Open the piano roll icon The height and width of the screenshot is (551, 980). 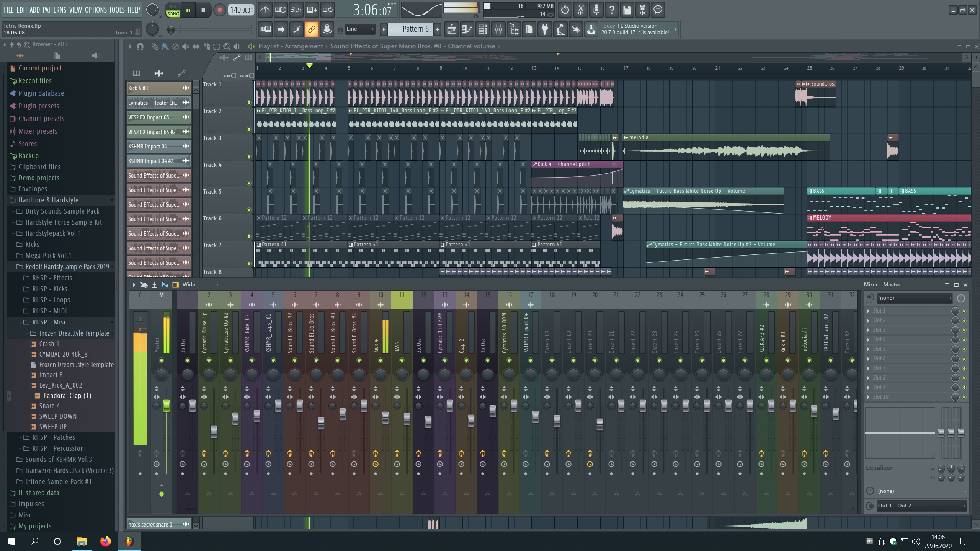pos(467,29)
